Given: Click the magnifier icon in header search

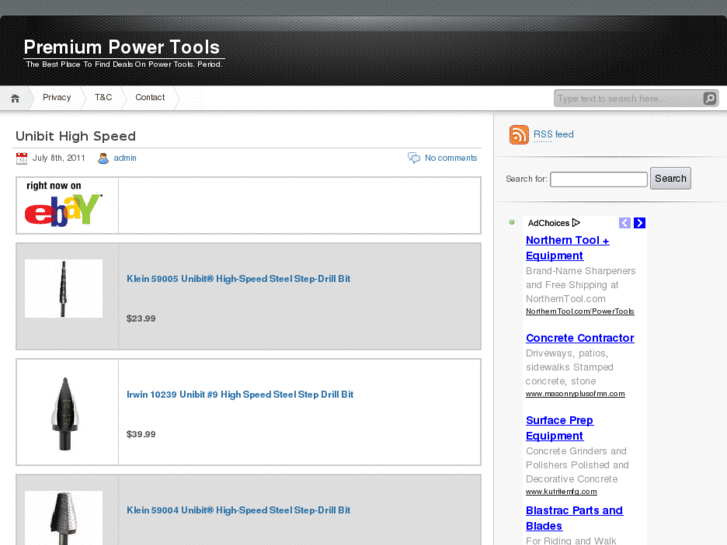Looking at the screenshot, I should point(709,98).
